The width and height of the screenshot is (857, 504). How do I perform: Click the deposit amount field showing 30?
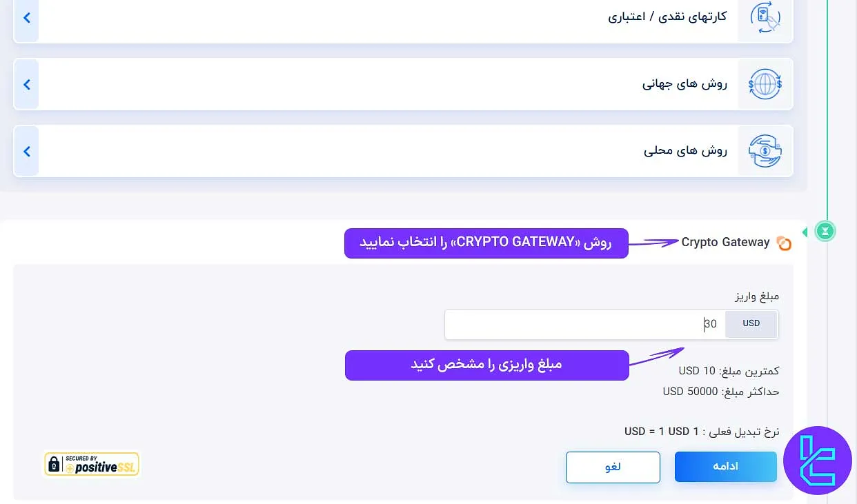(x=621, y=323)
